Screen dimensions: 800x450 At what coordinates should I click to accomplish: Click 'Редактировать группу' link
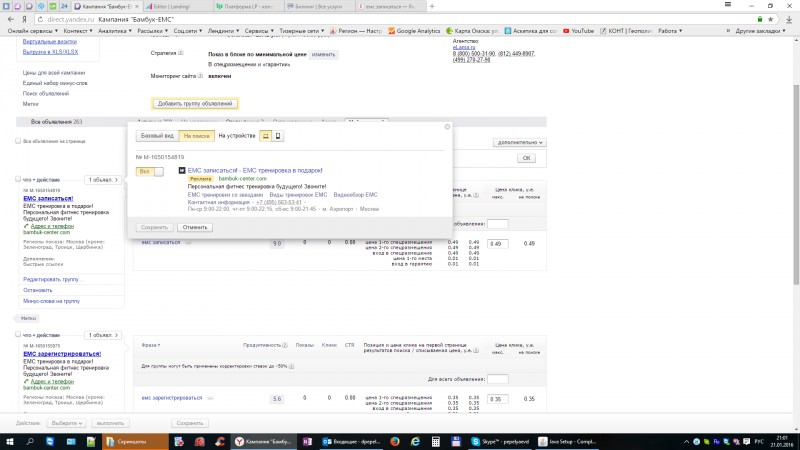coord(51,280)
